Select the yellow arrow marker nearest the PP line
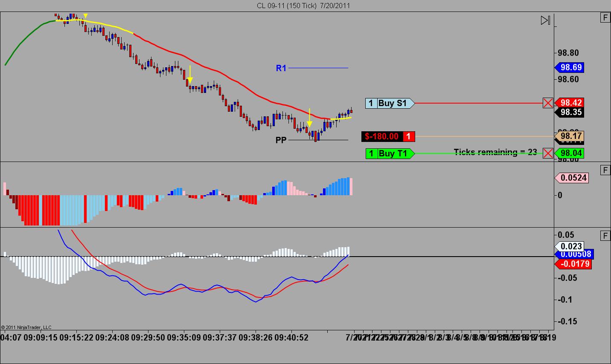Image resolution: width=611 pixels, height=364 pixels. tap(310, 118)
